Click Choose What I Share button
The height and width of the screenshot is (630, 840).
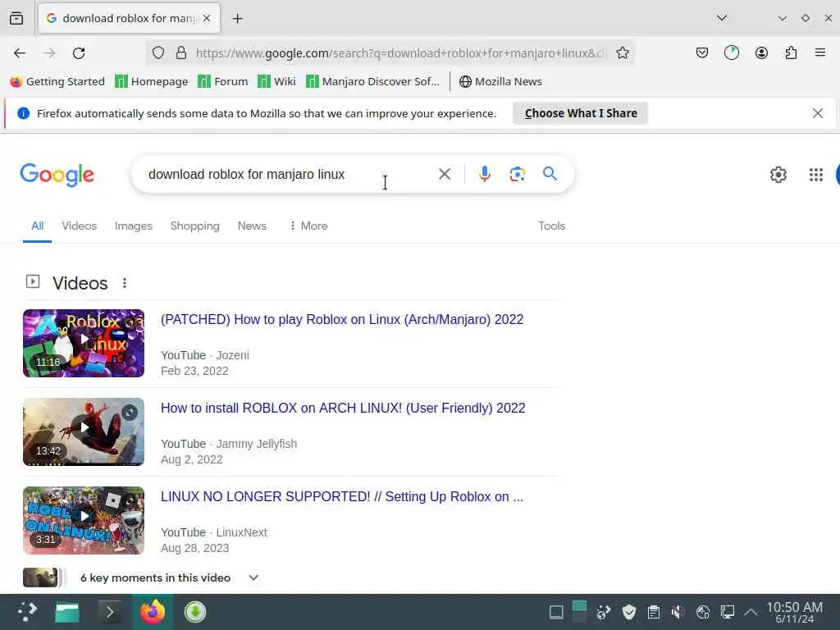[580, 113]
